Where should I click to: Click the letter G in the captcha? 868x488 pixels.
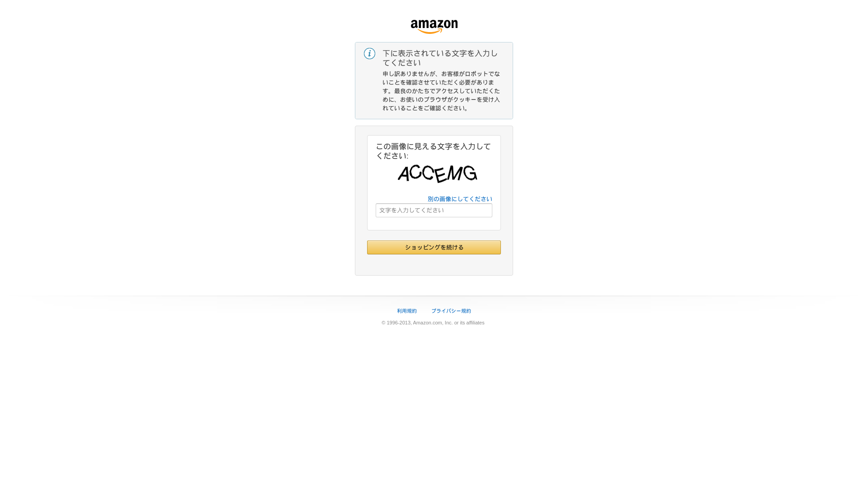[x=470, y=173]
